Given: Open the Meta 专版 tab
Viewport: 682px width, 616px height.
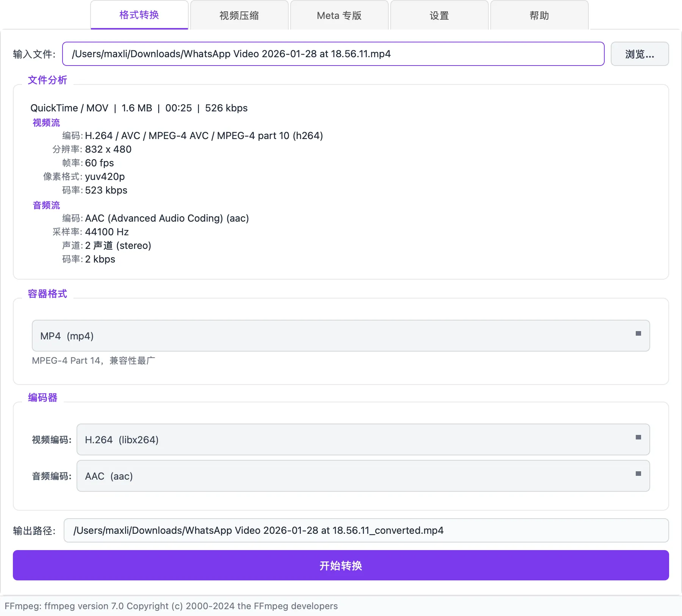Looking at the screenshot, I should [339, 16].
